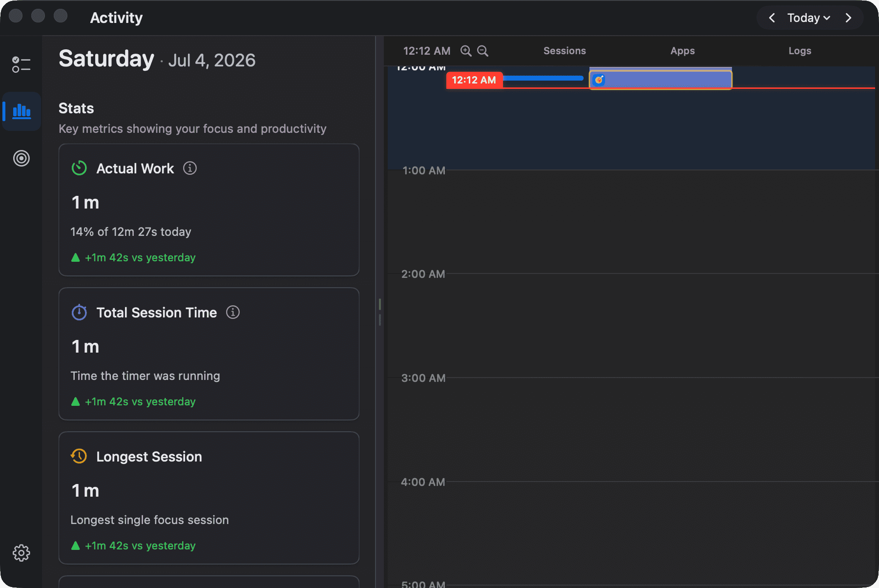Open the Today date dropdown
879x588 pixels.
click(x=809, y=18)
